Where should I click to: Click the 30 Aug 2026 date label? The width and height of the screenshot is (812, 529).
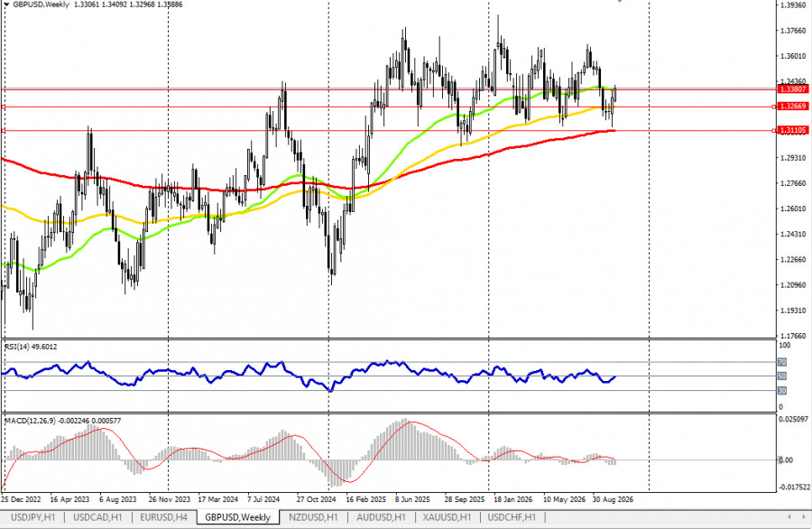613,499
